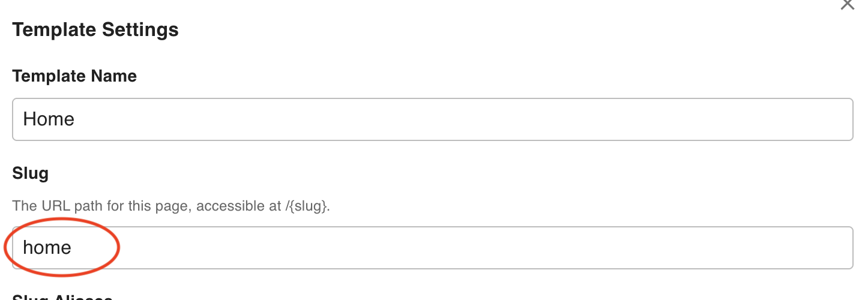Click the middle of the Slug field
This screenshot has height=300, width=868.
point(432,248)
